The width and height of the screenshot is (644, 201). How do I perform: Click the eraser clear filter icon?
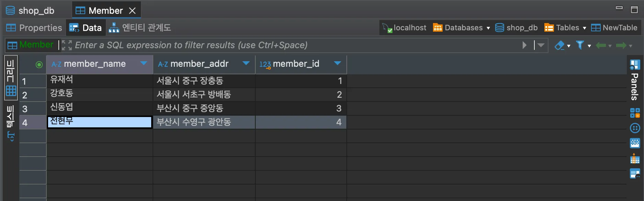(x=559, y=45)
